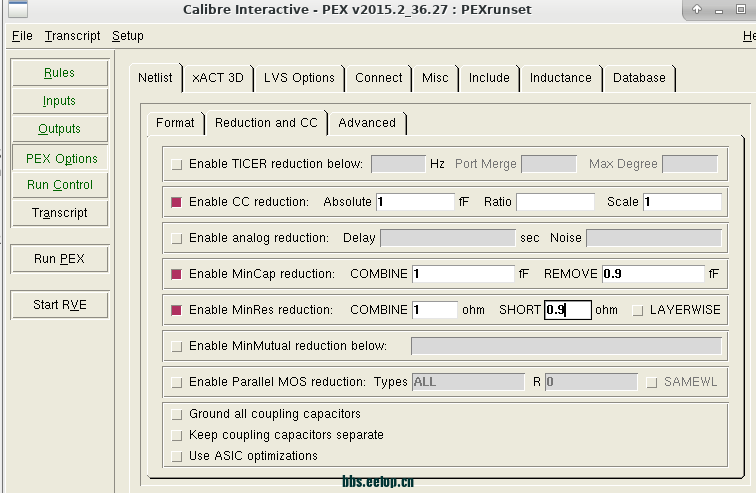Enable TICER reduction checkbox
The image size is (756, 493).
(x=177, y=164)
